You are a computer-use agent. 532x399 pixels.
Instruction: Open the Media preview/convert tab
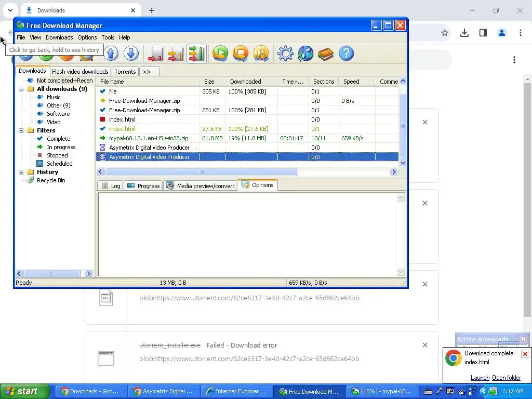point(201,186)
